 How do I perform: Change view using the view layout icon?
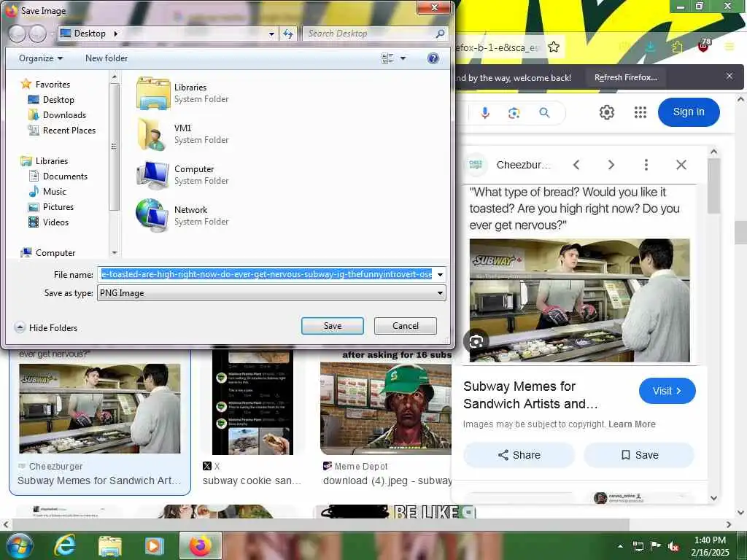(387, 58)
